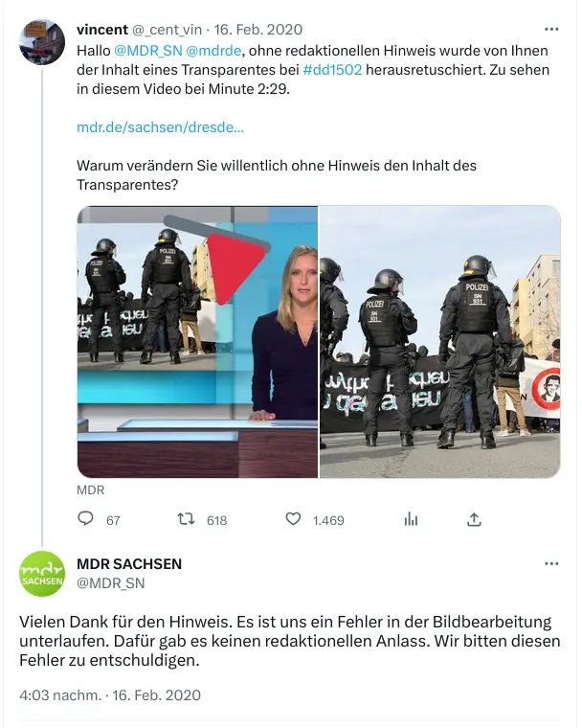Open the MDR SACHSEN green logo avatar
The height and width of the screenshot is (728, 582).
click(42, 574)
